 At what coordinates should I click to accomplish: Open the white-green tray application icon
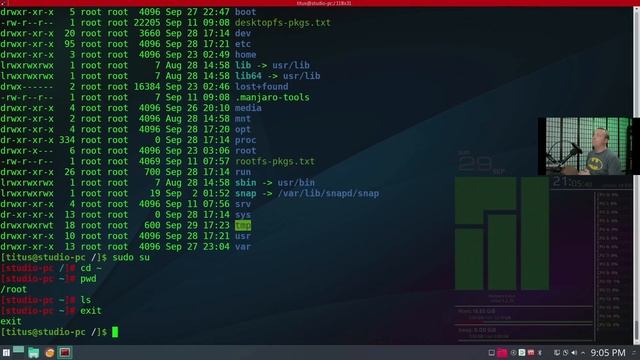click(522, 353)
